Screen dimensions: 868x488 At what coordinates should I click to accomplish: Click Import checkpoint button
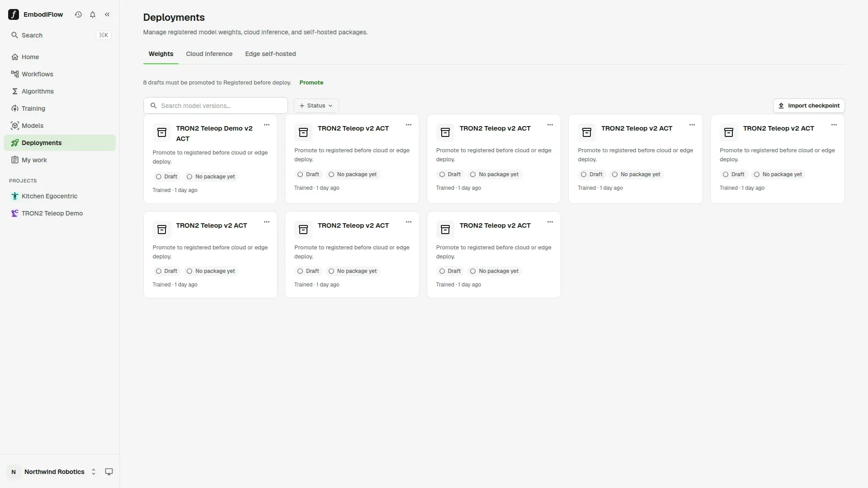809,106
